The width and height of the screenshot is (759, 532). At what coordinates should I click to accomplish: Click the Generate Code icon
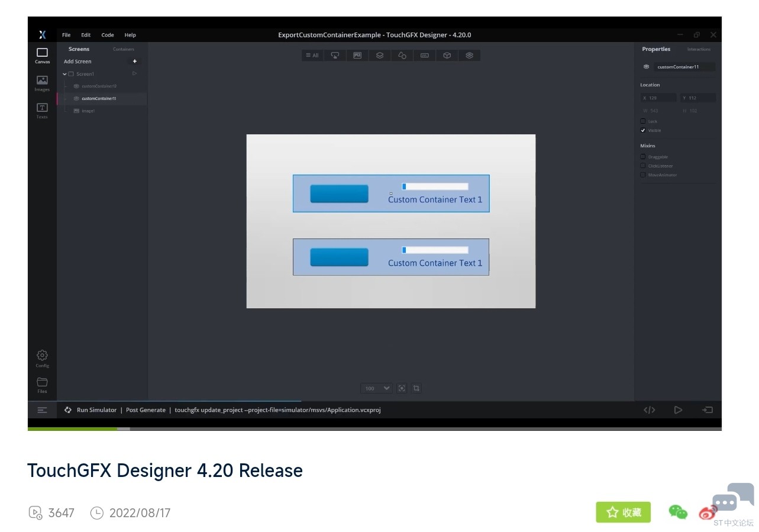coord(650,410)
